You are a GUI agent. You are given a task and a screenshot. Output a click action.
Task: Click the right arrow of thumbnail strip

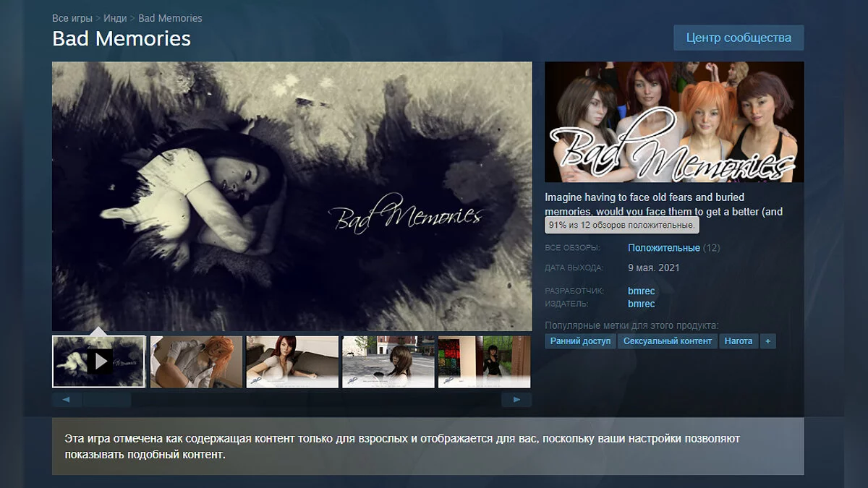[x=516, y=399]
